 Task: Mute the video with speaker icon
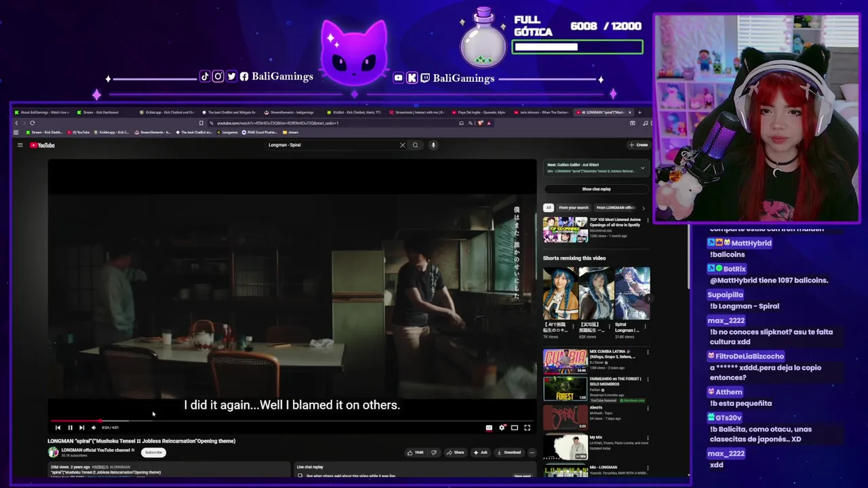(94, 428)
